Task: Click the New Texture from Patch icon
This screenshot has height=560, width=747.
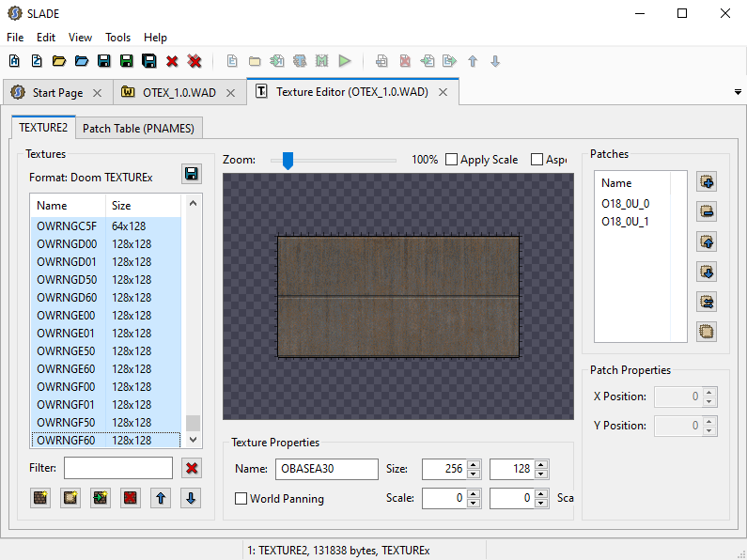Action: point(70,498)
